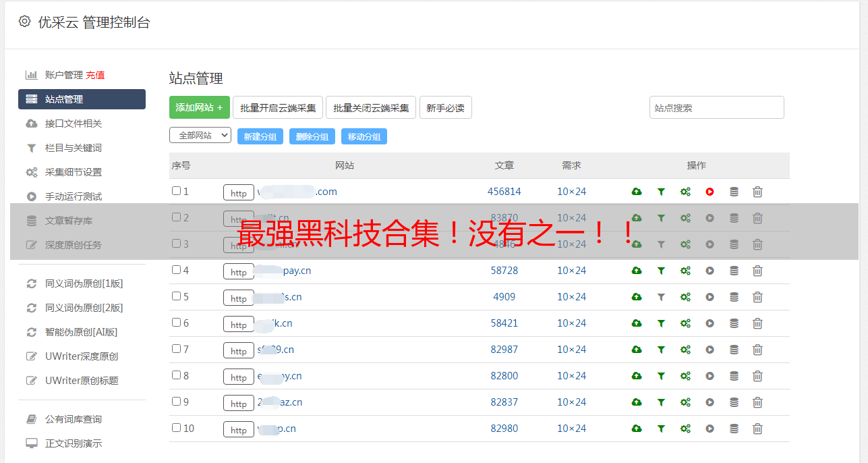Click cloud upload icon in row 4
This screenshot has height=463, width=868.
[x=636, y=271]
